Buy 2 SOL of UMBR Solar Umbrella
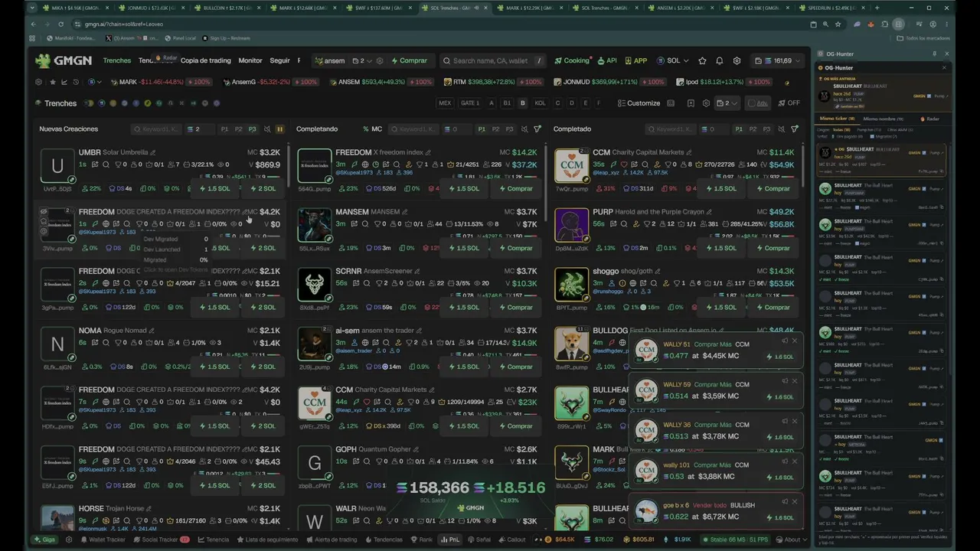 [263, 188]
